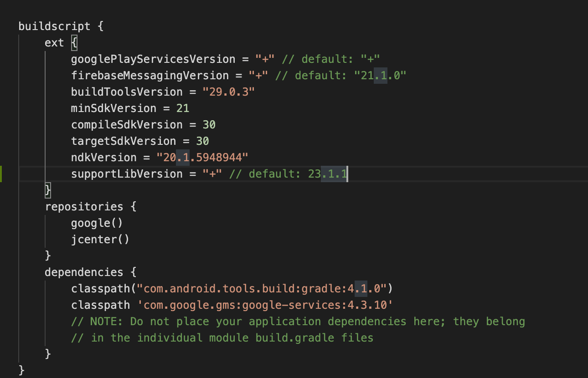This screenshot has width=588, height=378.
Task: Click 'googlePlayServicesVersion' variable
Action: coord(153,59)
